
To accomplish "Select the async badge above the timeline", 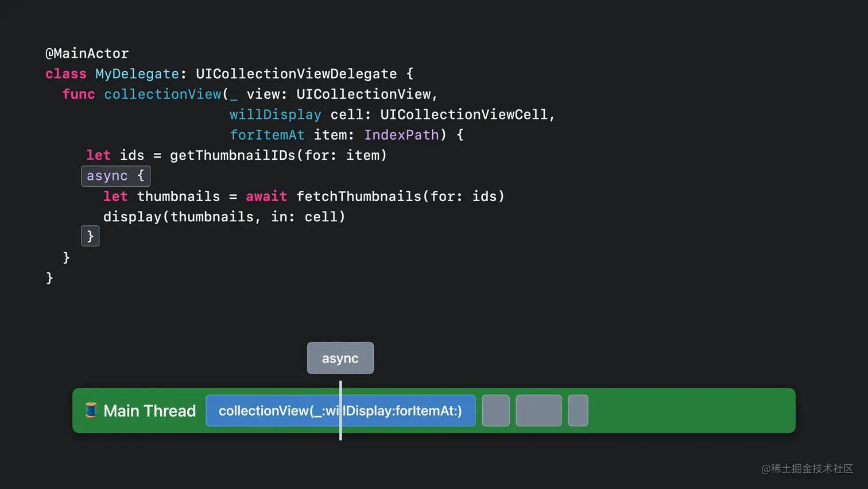I will click(340, 357).
